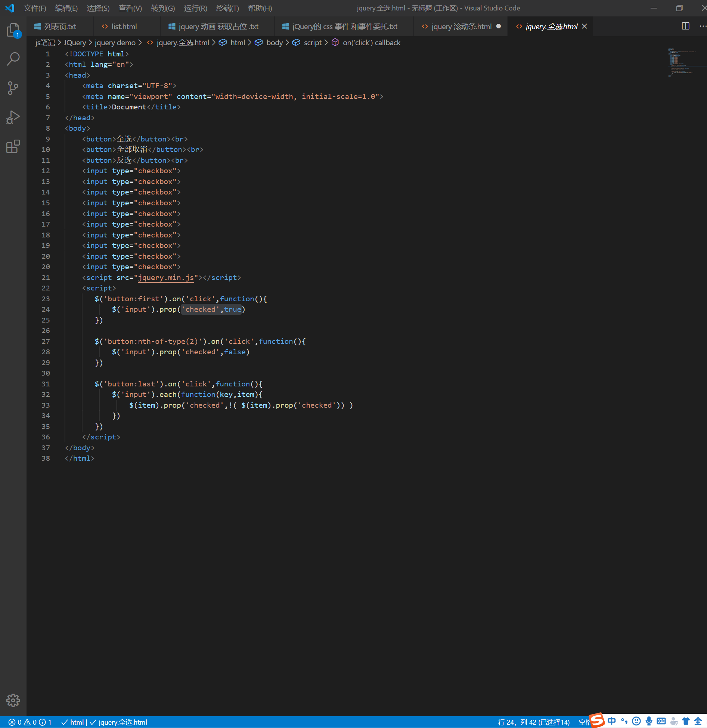This screenshot has height=728, width=707.
Task: Open the 转到(G) menu
Action: pos(163,8)
